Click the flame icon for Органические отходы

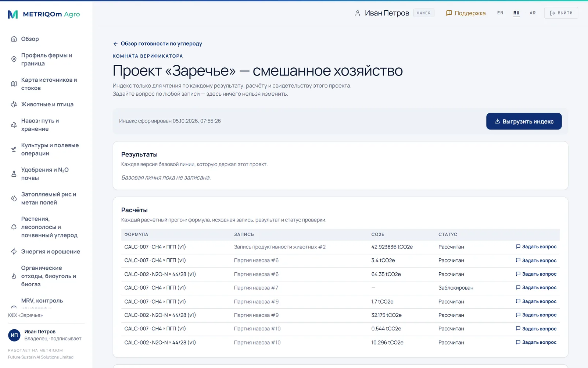[14, 276]
